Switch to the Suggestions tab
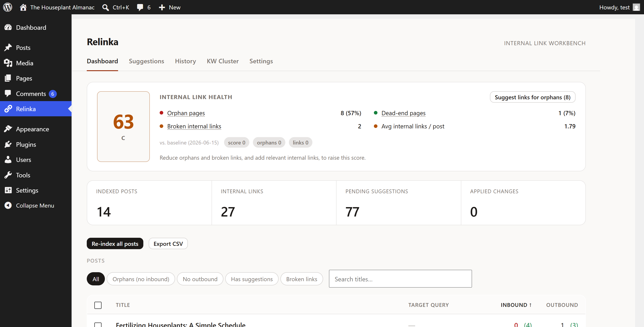Screen dimensions: 644x327 coord(146,61)
